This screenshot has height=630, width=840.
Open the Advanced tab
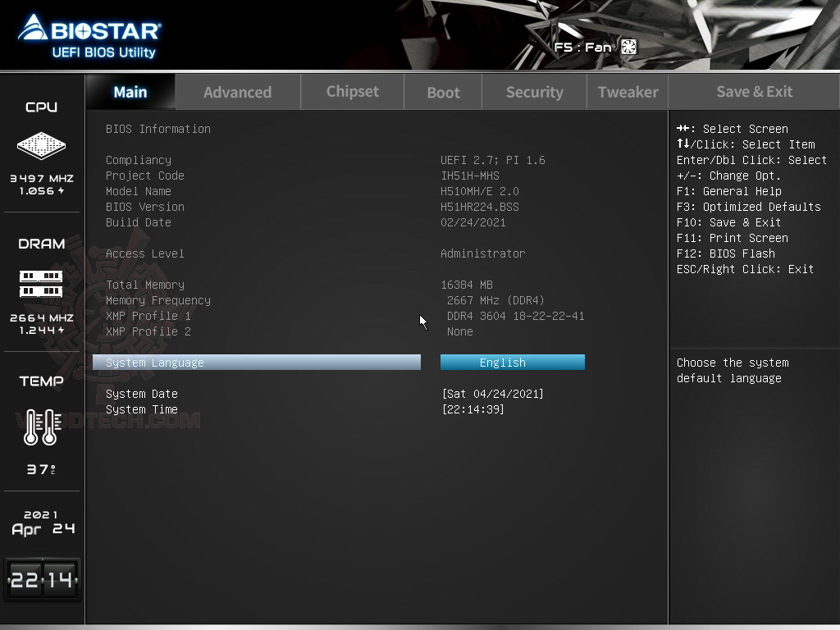[237, 92]
